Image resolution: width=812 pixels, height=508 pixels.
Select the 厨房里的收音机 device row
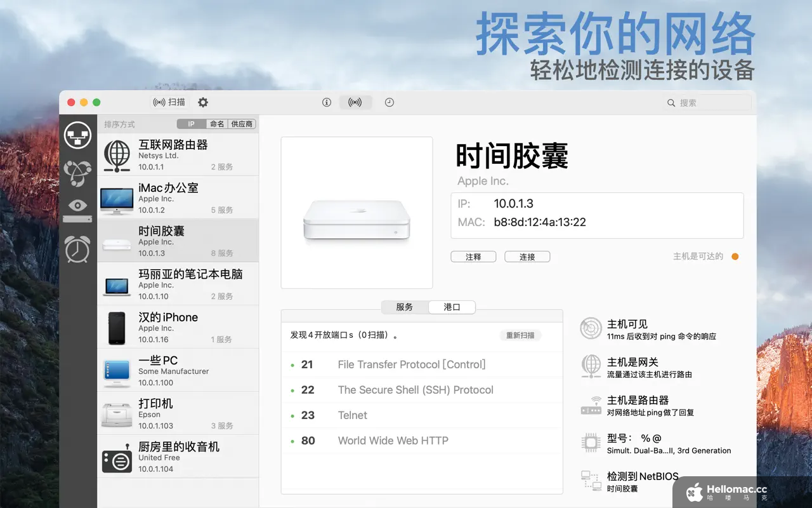click(178, 457)
